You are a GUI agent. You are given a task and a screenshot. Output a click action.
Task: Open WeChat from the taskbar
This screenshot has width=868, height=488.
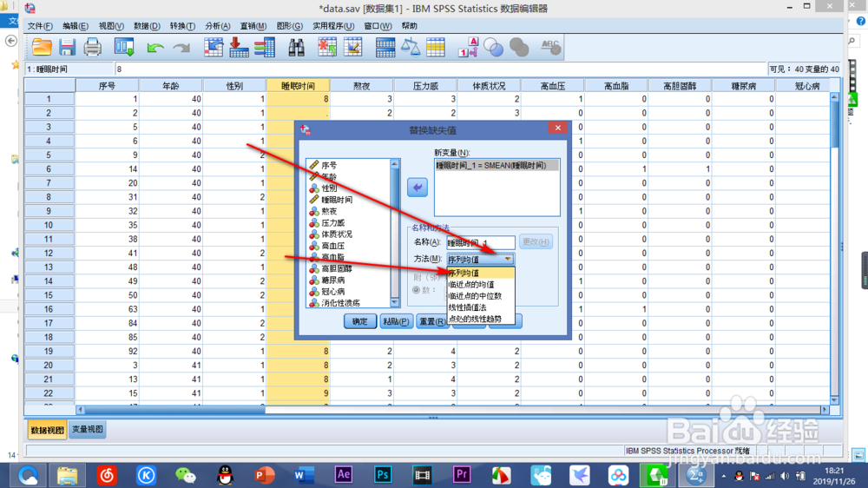186,475
